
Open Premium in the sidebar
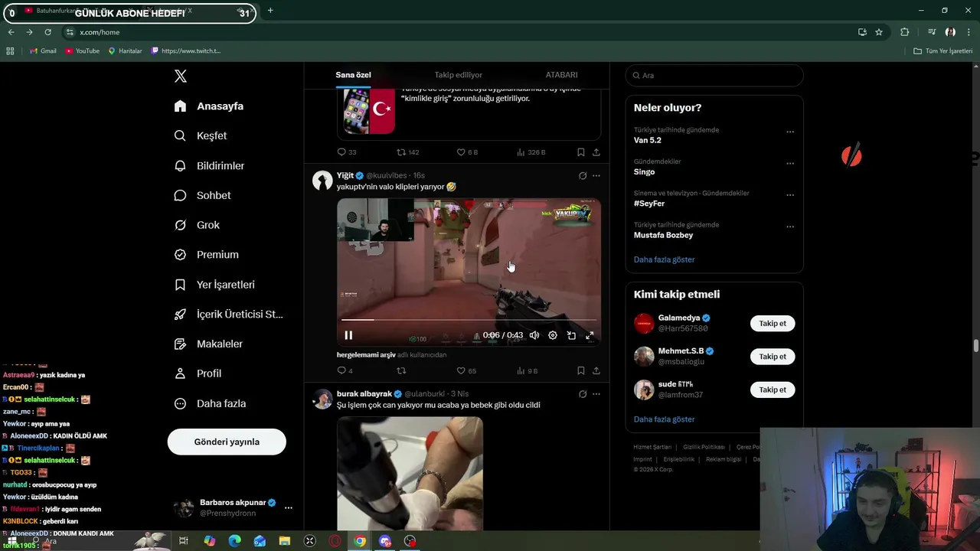(206, 255)
